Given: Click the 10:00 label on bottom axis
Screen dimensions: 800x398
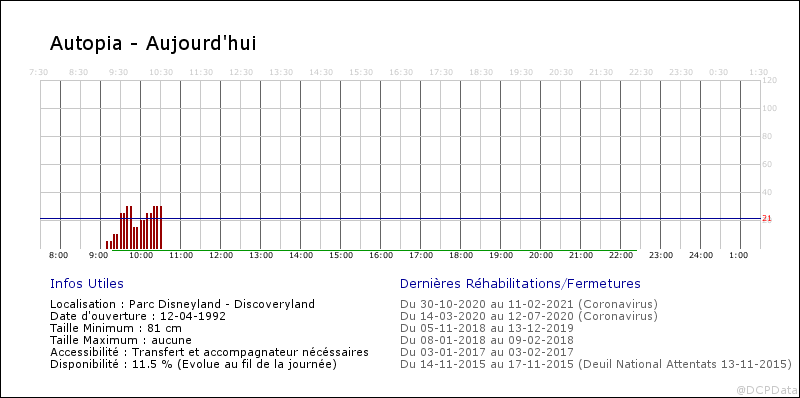Looking at the screenshot, I should (140, 255).
